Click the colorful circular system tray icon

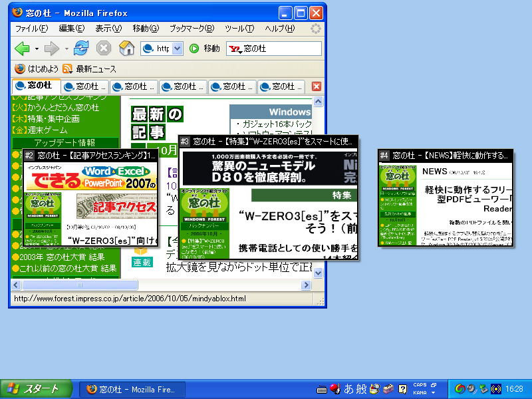pos(460,389)
